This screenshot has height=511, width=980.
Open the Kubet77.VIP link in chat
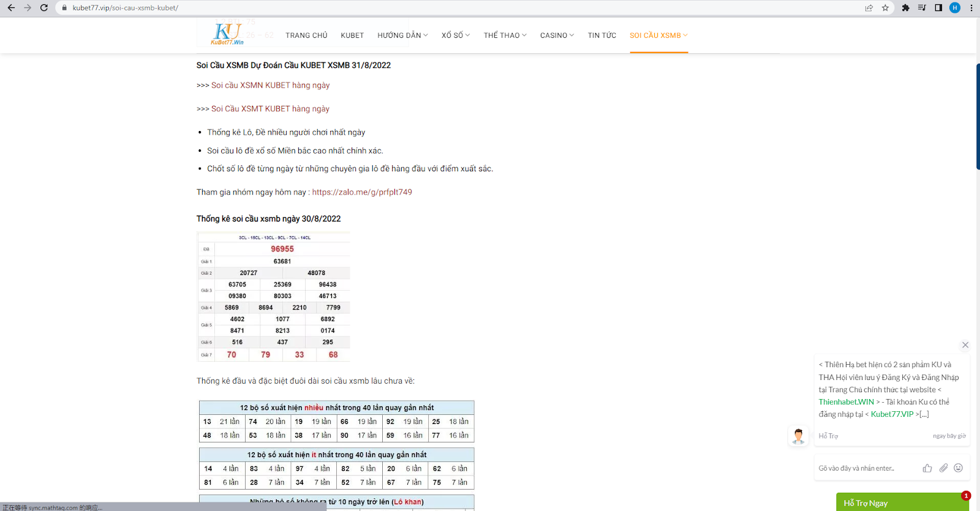pos(892,414)
